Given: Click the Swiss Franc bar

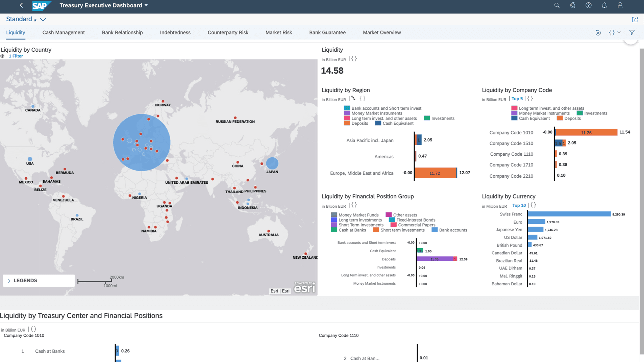Looking at the screenshot, I should pyautogui.click(x=569, y=214).
